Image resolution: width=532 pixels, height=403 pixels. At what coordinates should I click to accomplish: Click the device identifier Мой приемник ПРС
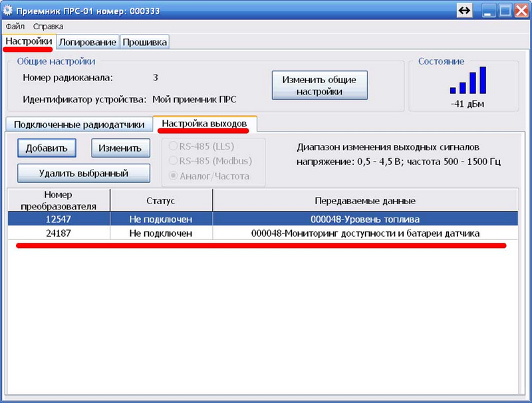coord(194,99)
